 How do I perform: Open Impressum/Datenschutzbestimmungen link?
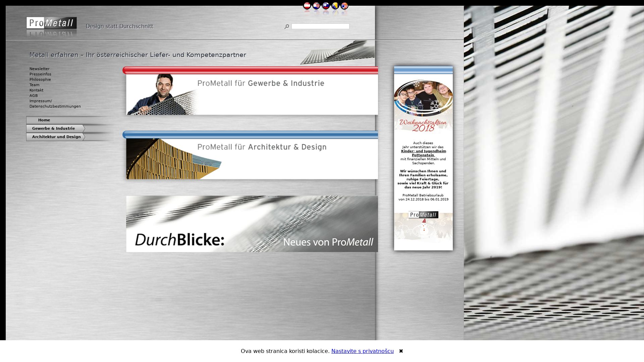tap(55, 104)
